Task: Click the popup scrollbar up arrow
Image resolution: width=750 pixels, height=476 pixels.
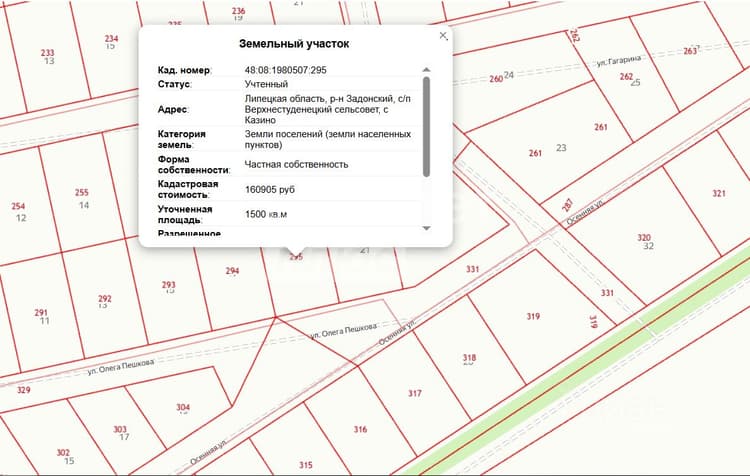Action: pos(426,70)
